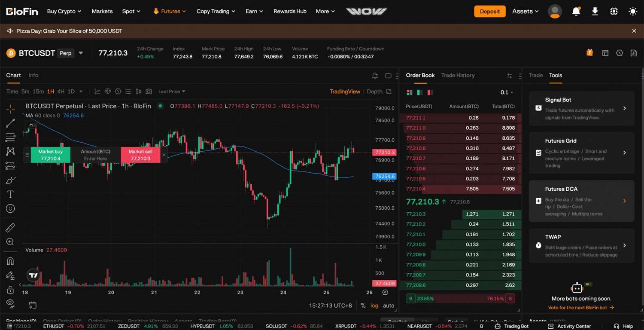Take a chart snapshot with camera
The height and width of the screenshot is (330, 644).
point(149,92)
